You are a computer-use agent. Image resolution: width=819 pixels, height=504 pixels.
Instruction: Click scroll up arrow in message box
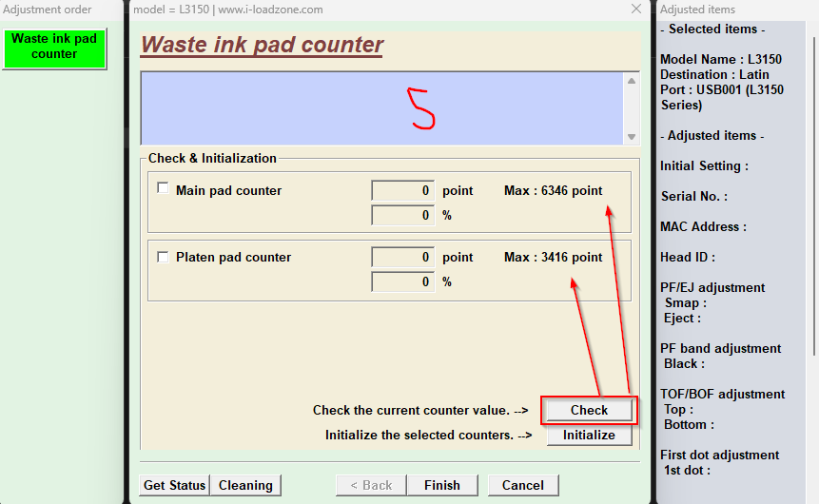pyautogui.click(x=630, y=81)
